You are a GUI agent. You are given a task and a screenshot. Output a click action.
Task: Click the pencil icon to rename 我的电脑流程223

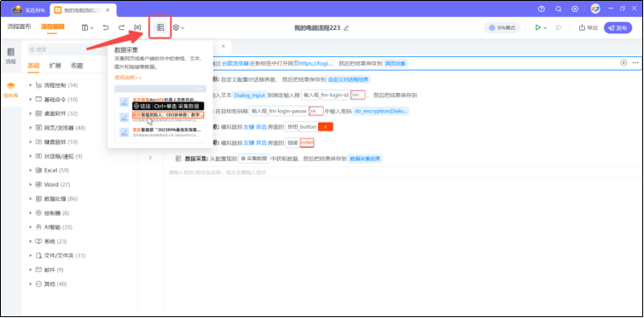(x=346, y=28)
